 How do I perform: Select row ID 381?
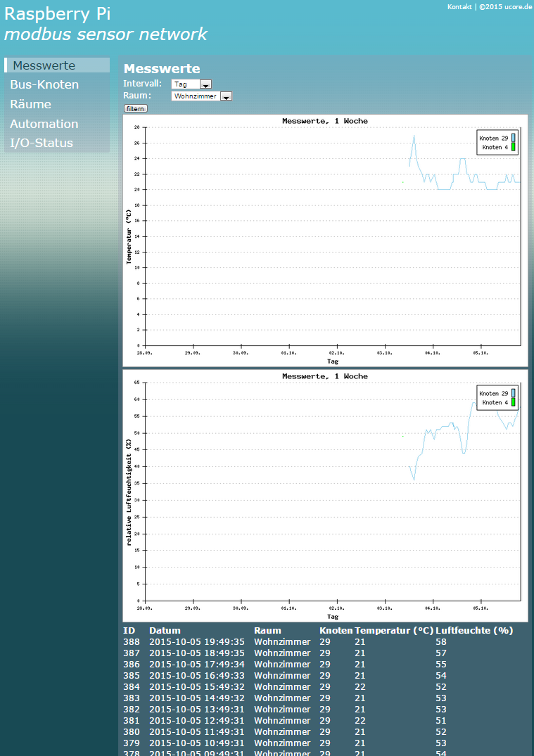point(131,720)
